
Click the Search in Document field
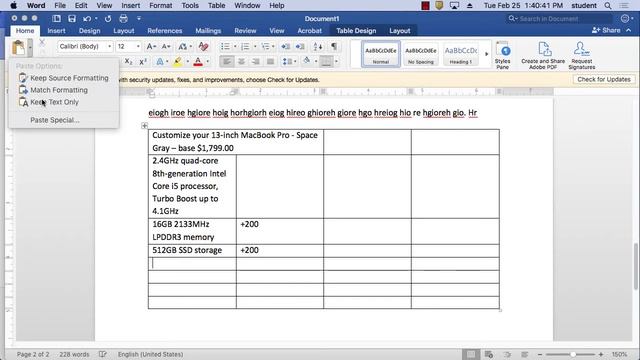(559, 19)
